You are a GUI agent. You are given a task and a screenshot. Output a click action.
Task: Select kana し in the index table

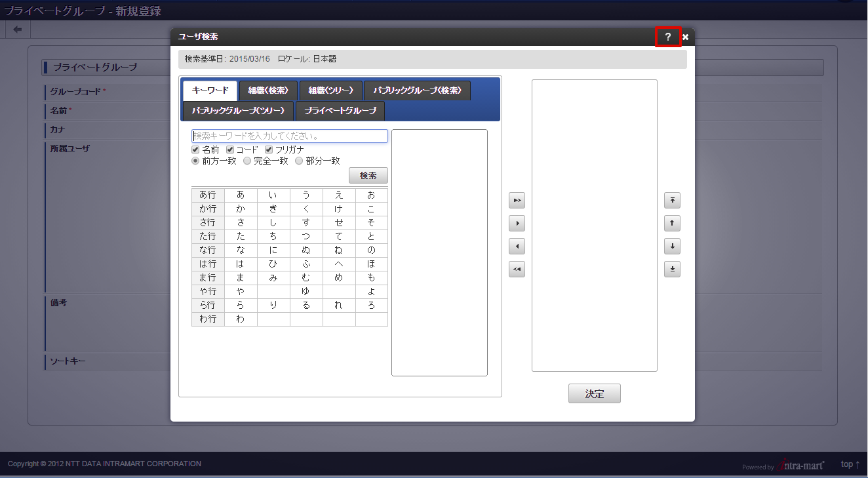[273, 223]
